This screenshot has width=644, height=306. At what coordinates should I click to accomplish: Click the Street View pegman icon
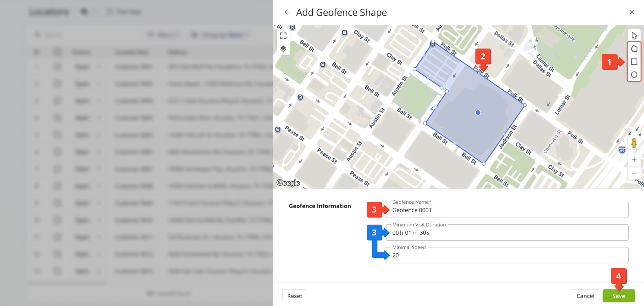click(634, 143)
